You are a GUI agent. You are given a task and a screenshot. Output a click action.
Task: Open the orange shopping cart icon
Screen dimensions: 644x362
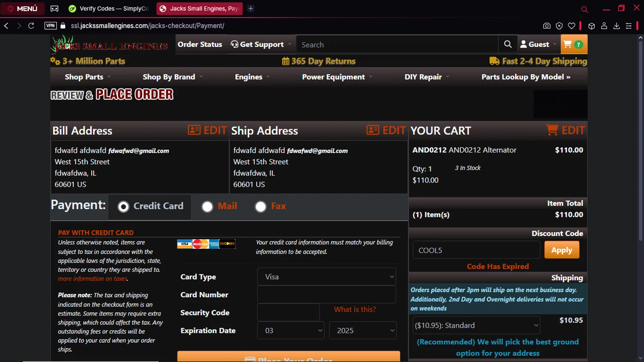(x=574, y=44)
